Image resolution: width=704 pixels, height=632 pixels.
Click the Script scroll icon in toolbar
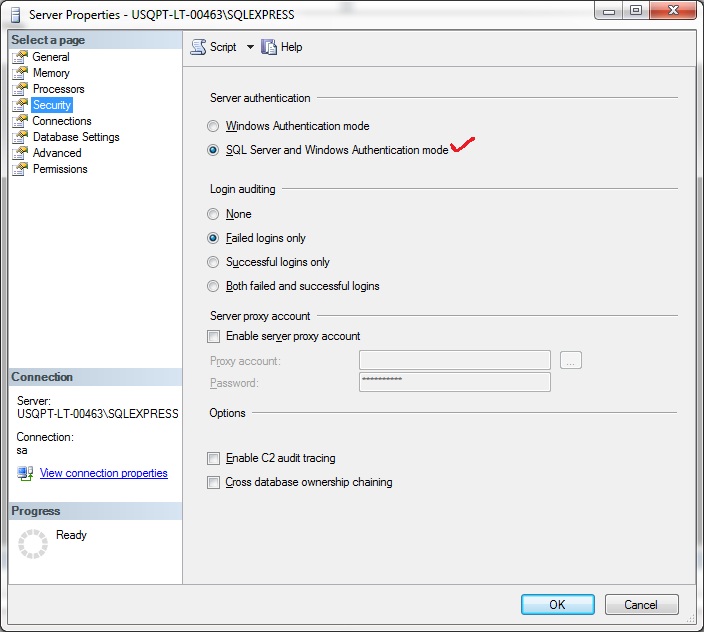click(198, 47)
